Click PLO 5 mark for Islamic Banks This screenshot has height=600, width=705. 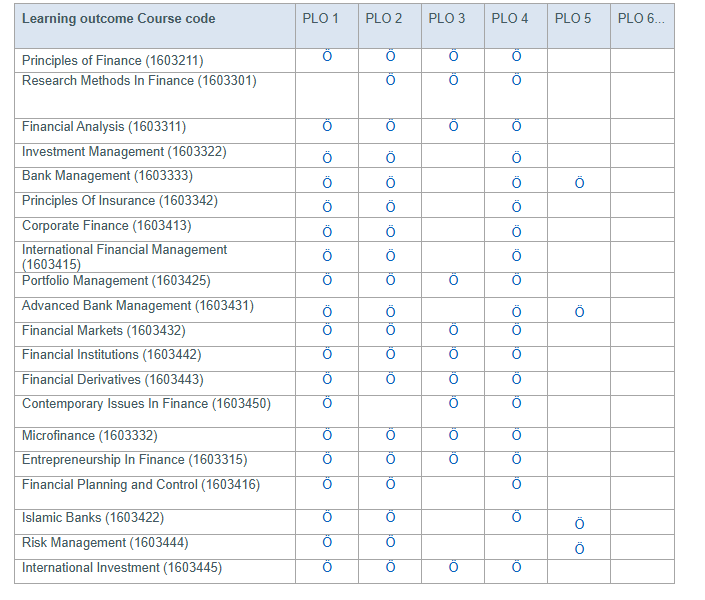[580, 524]
